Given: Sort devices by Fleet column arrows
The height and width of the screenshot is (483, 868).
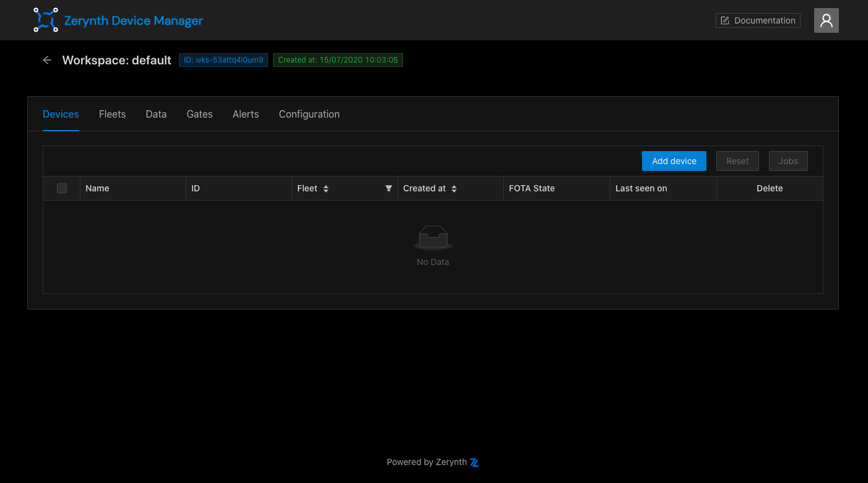Looking at the screenshot, I should click(x=326, y=189).
